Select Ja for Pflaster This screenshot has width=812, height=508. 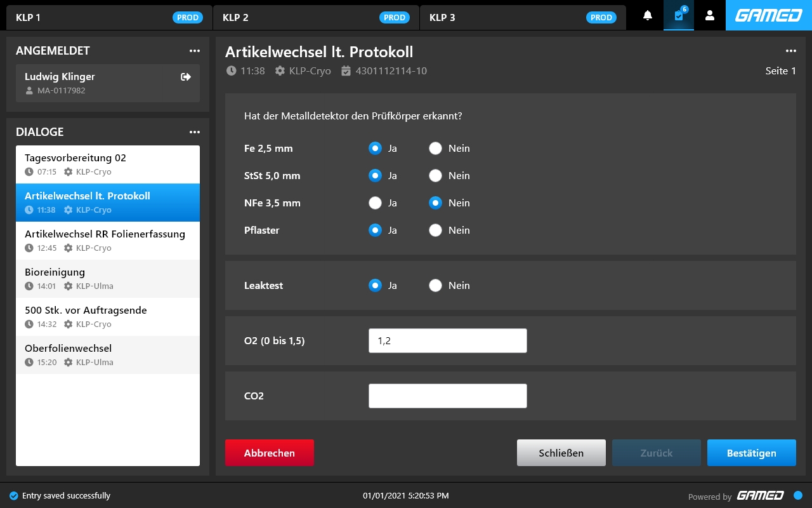tap(376, 230)
